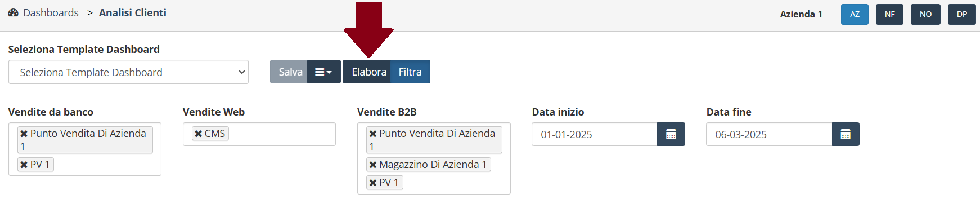Viewport: 980px width, 203px height.
Task: Select the DP button
Action: [962, 14]
